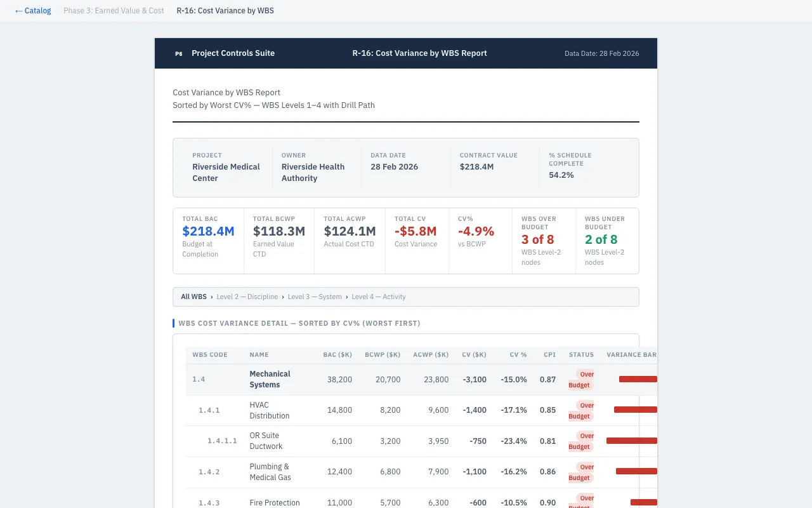Select the All WBS drill level
Image resolution: width=812 pixels, height=508 pixels.
click(193, 297)
